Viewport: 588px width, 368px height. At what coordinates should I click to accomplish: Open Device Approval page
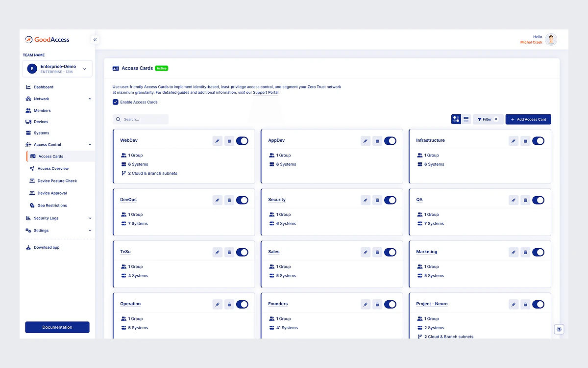[52, 193]
